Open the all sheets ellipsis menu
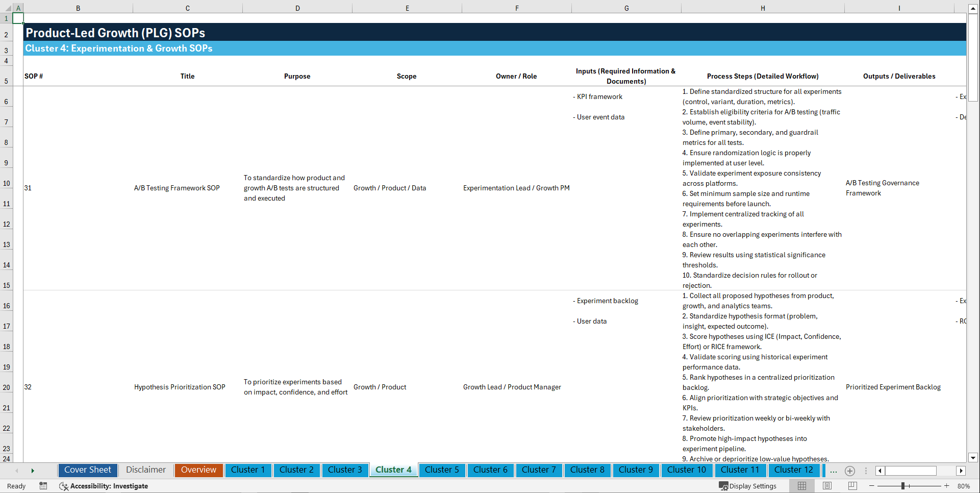Screen dimensions: 980x493 click(x=833, y=471)
